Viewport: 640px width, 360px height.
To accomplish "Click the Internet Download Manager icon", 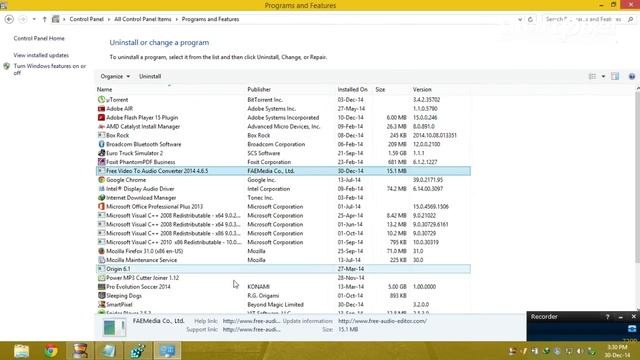I will pyautogui.click(x=101, y=198).
